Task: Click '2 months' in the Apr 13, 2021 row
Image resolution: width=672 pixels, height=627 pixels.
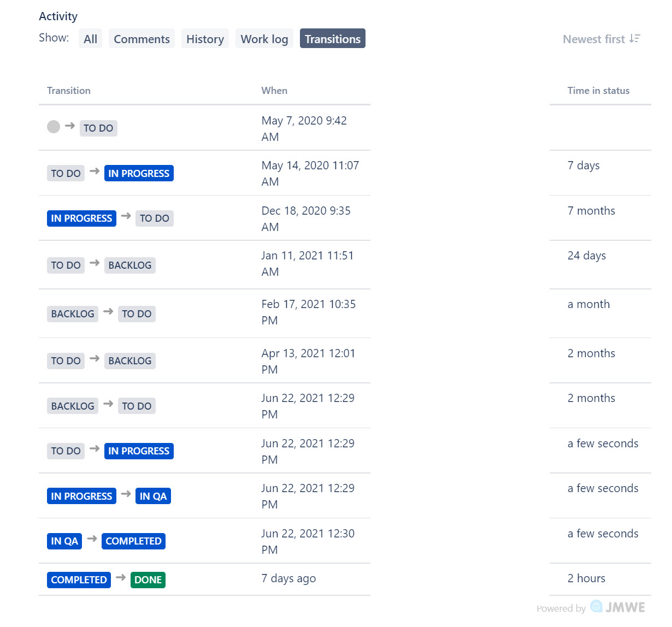Action: (x=591, y=353)
